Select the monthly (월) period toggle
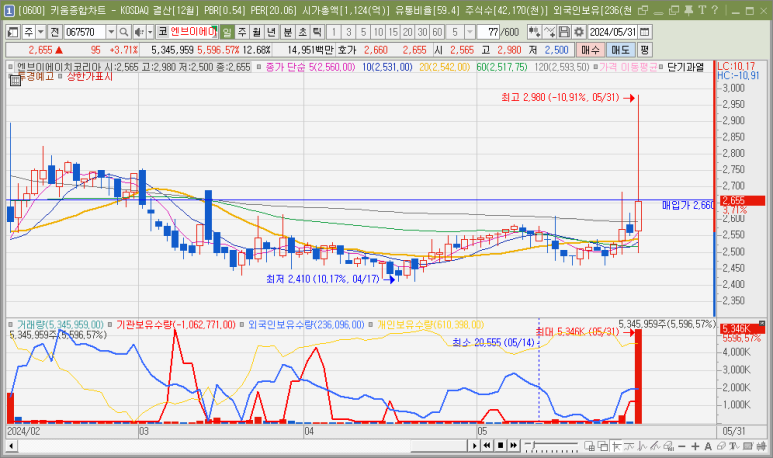773x458 pixels. (257, 33)
